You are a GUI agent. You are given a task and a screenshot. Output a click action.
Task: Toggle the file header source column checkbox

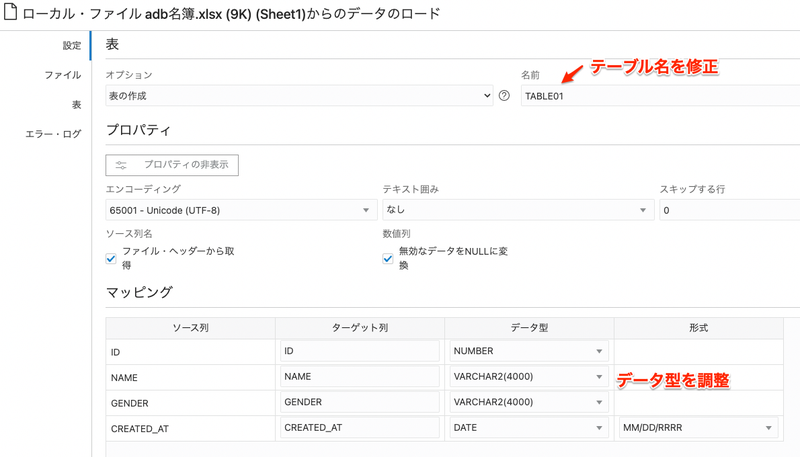pos(111,258)
